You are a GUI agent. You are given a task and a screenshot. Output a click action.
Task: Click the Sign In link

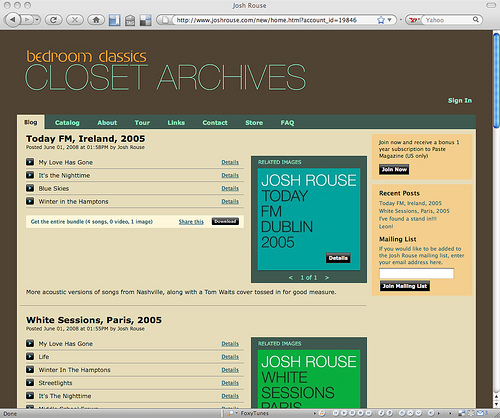pos(460,100)
